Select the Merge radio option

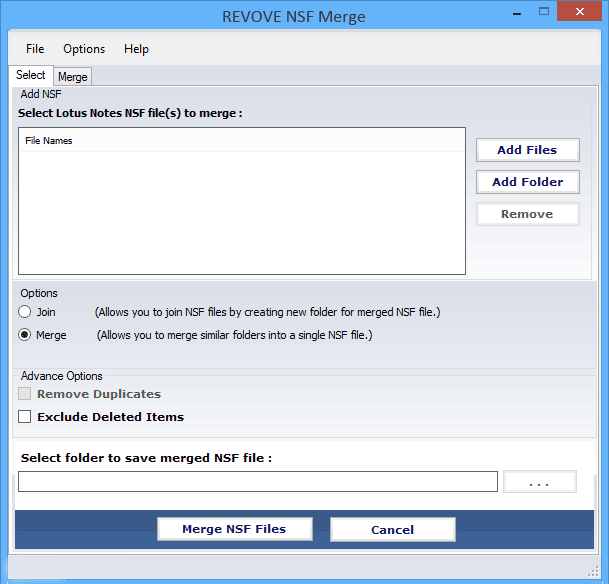[x=24, y=335]
